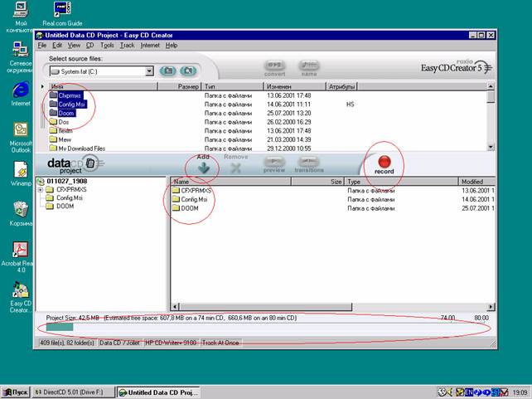Screen dimensions: 532x399
Task: Open the Real.com Guide desktop icon
Action: point(62,11)
